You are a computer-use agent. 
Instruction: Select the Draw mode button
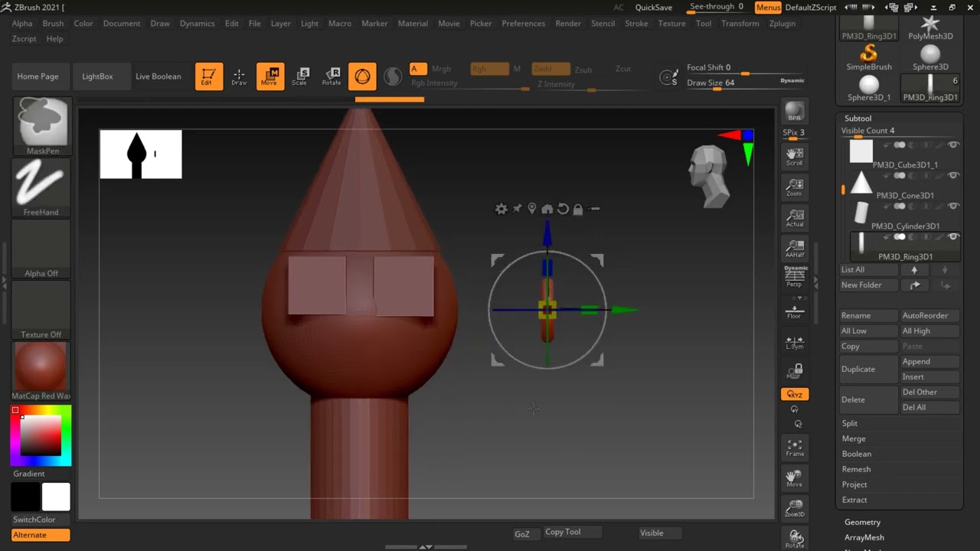point(239,77)
